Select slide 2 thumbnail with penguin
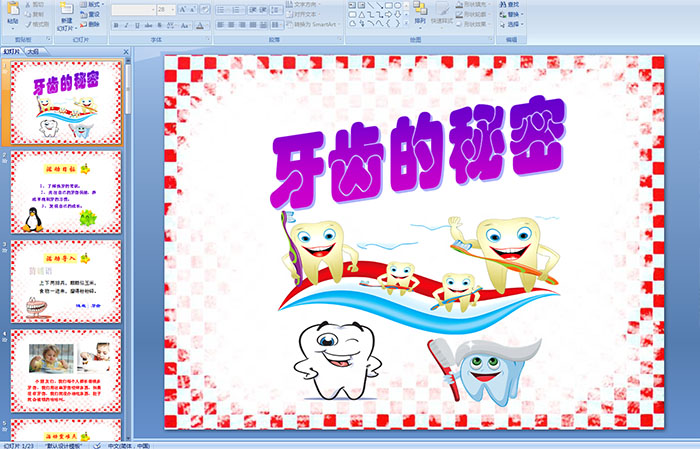 66,192
